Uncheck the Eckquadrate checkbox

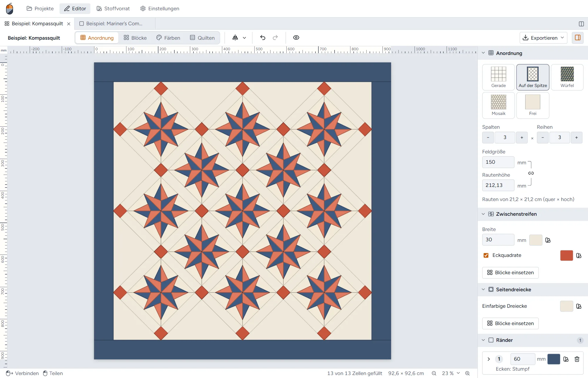click(486, 255)
